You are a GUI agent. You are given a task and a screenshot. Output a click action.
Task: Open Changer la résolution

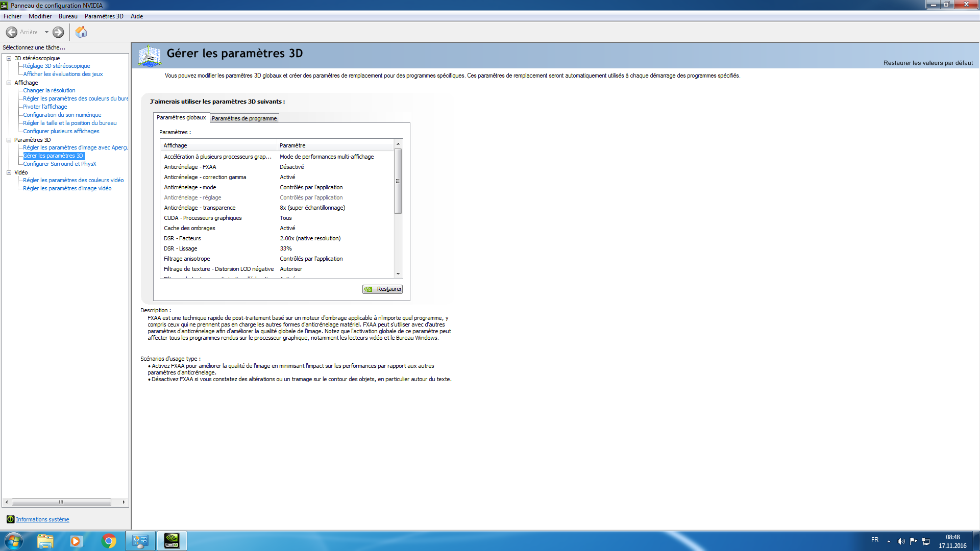(x=49, y=90)
